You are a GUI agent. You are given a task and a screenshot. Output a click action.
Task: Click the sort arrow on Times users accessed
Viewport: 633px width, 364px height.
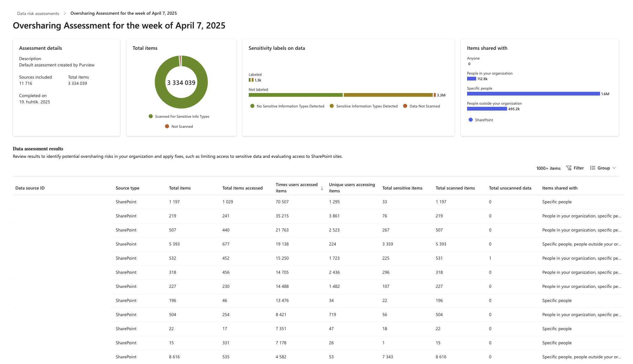[322, 188]
